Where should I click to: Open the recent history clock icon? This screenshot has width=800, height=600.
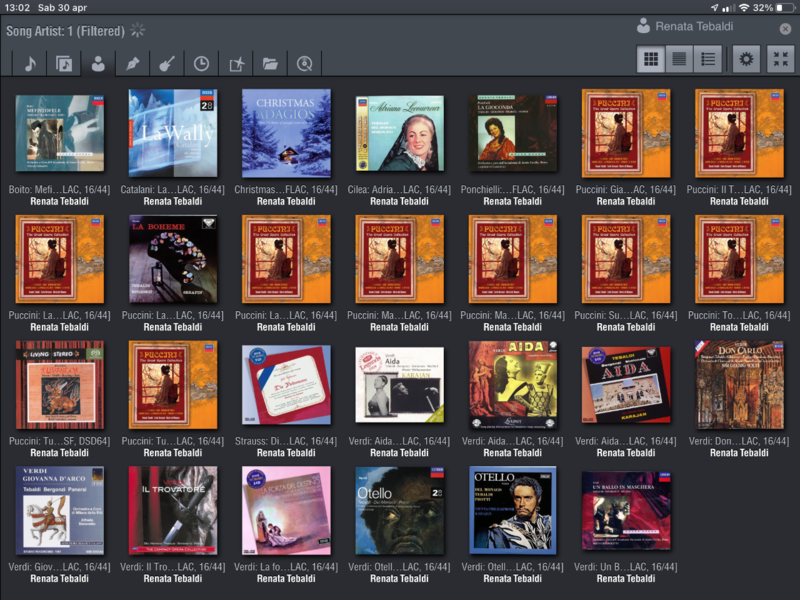point(201,63)
